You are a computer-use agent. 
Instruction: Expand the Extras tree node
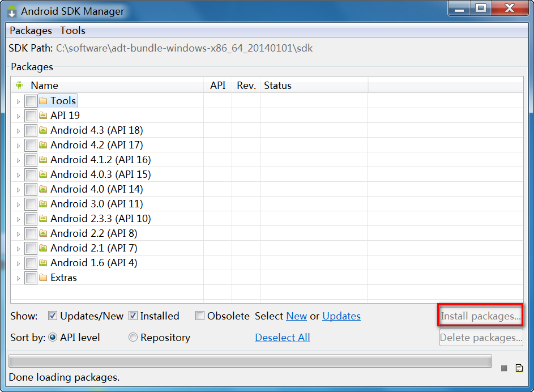click(18, 278)
